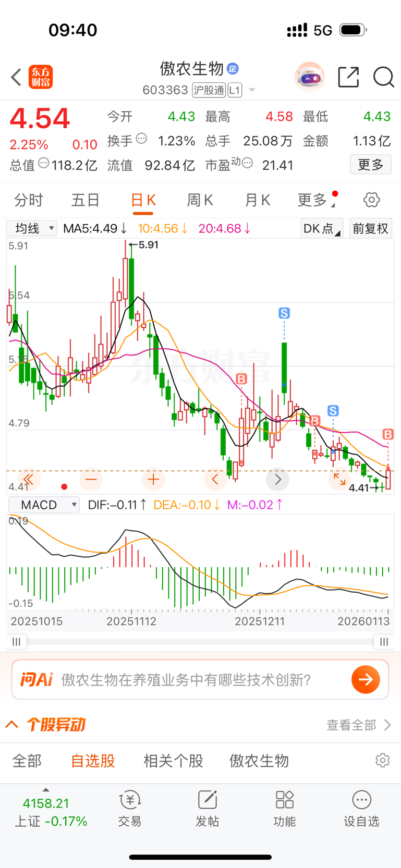
Task: Select the 傲农生物 news tab
Action: click(259, 761)
